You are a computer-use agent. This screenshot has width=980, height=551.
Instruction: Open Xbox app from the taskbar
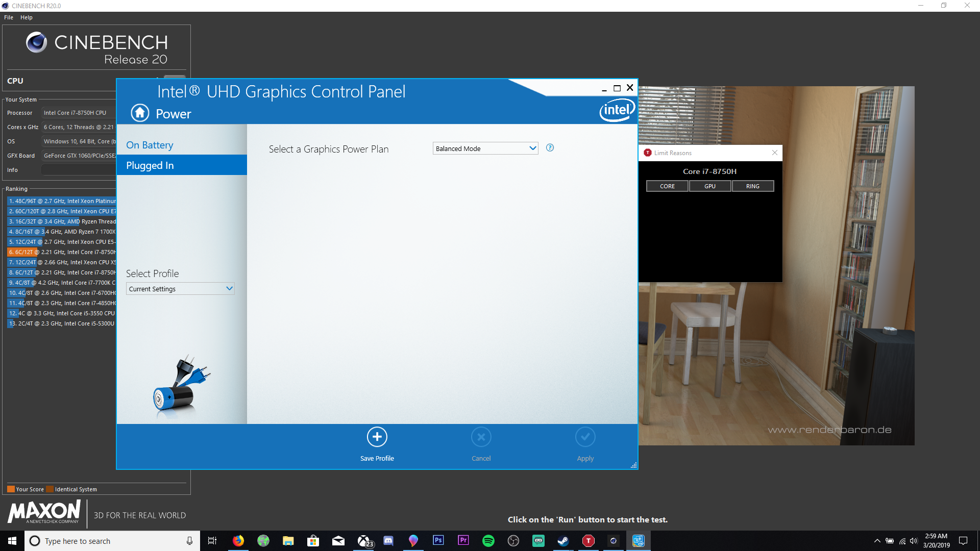point(364,541)
